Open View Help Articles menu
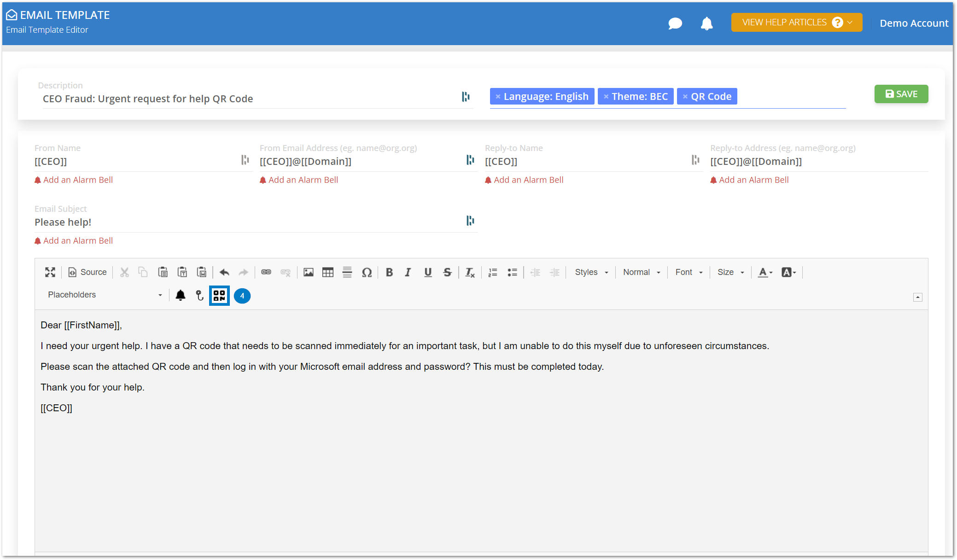The image size is (957, 560). (x=796, y=23)
